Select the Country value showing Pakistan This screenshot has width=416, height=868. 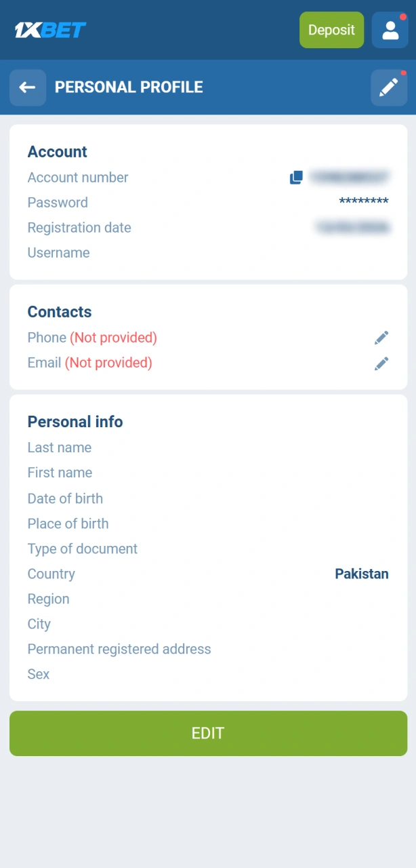[361, 573]
